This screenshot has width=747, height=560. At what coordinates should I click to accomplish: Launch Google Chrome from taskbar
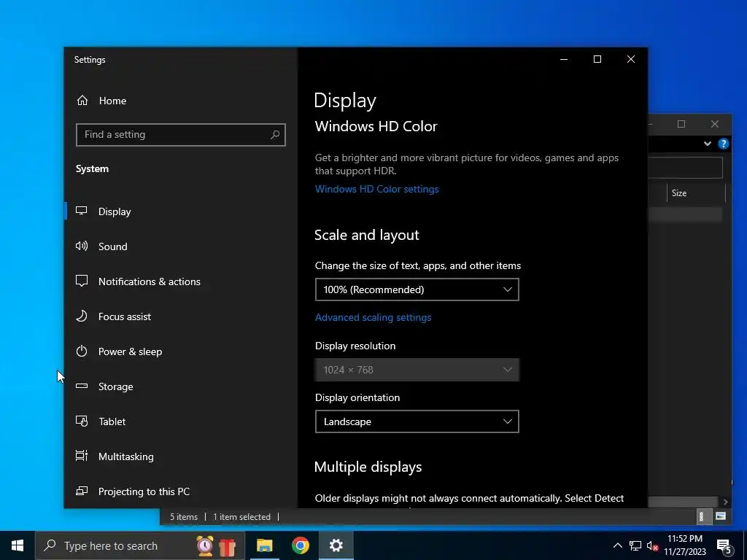300,545
